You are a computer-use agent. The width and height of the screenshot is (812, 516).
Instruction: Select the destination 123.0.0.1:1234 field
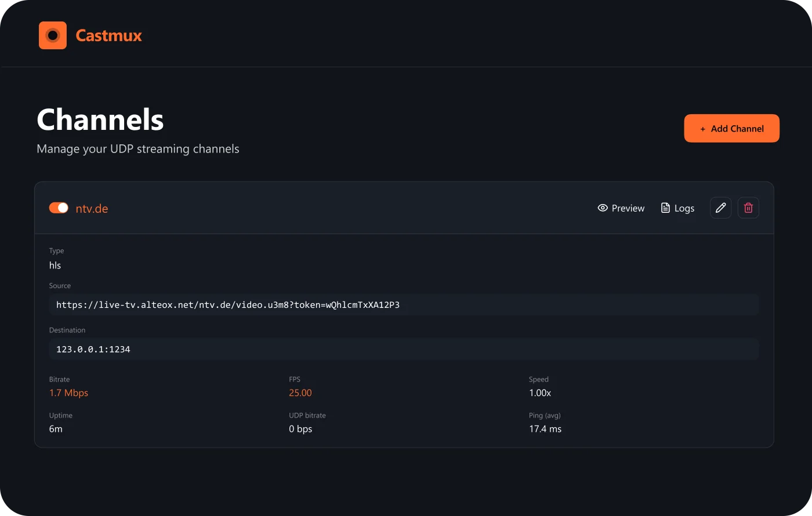click(404, 349)
